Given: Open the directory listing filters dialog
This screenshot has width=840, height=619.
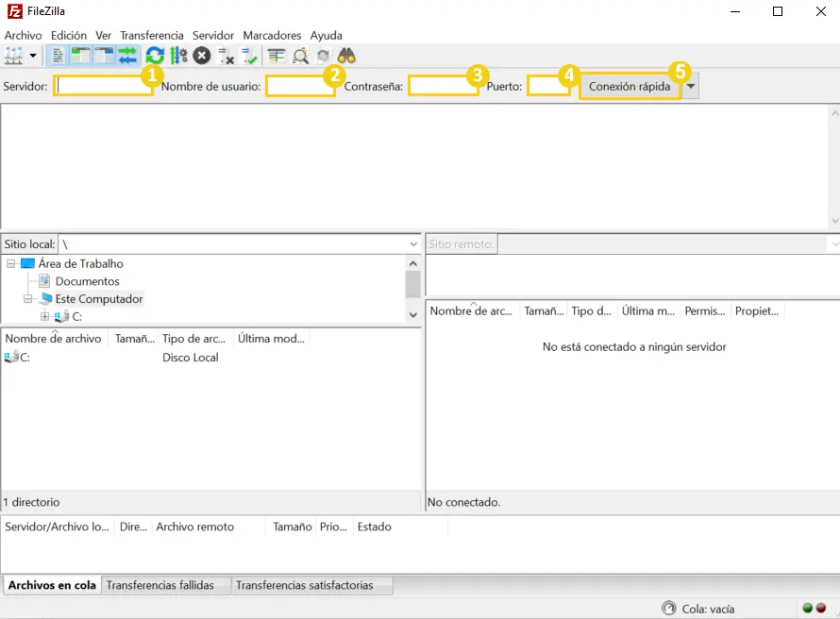Looking at the screenshot, I should point(277,56).
